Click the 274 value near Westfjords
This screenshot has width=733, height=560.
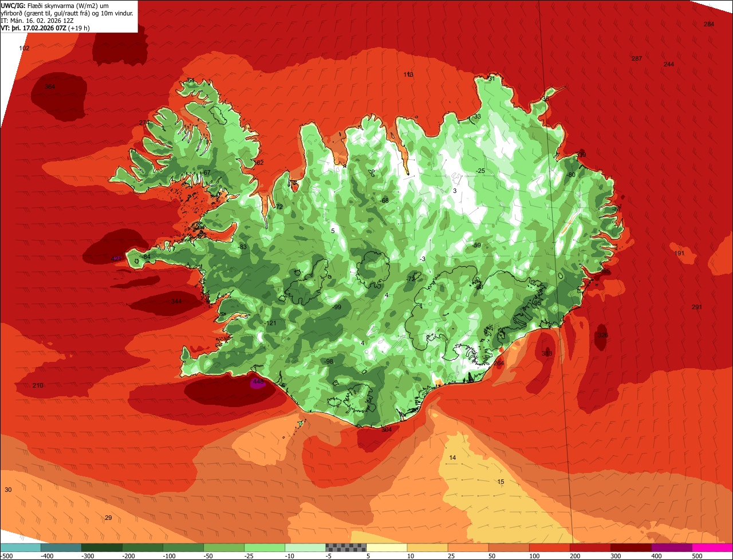pos(144,123)
